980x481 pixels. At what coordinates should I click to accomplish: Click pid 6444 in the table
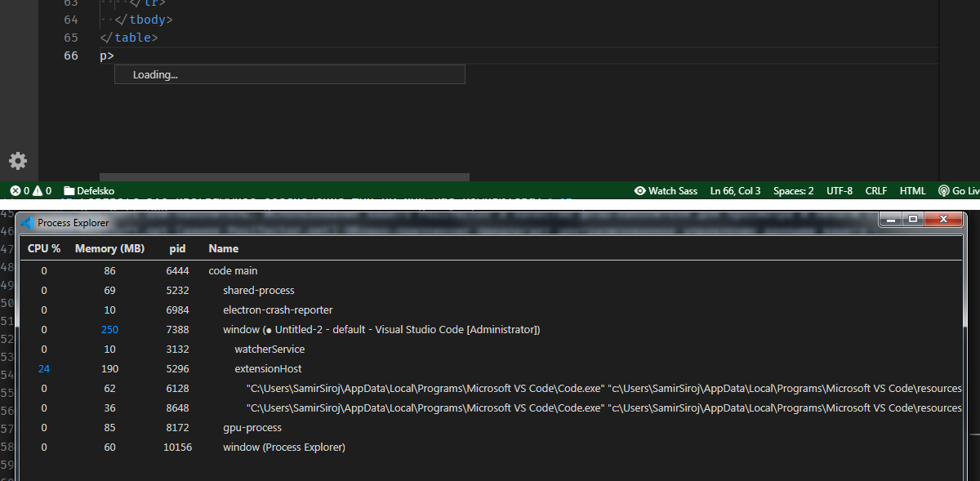coord(177,270)
